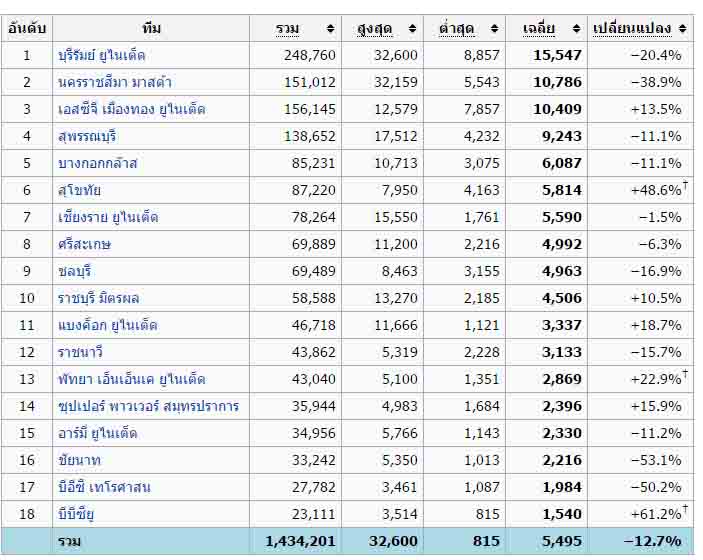Screen dimensions: 703x560
Task: Select the lowest value 1,684
Action: click(482, 406)
